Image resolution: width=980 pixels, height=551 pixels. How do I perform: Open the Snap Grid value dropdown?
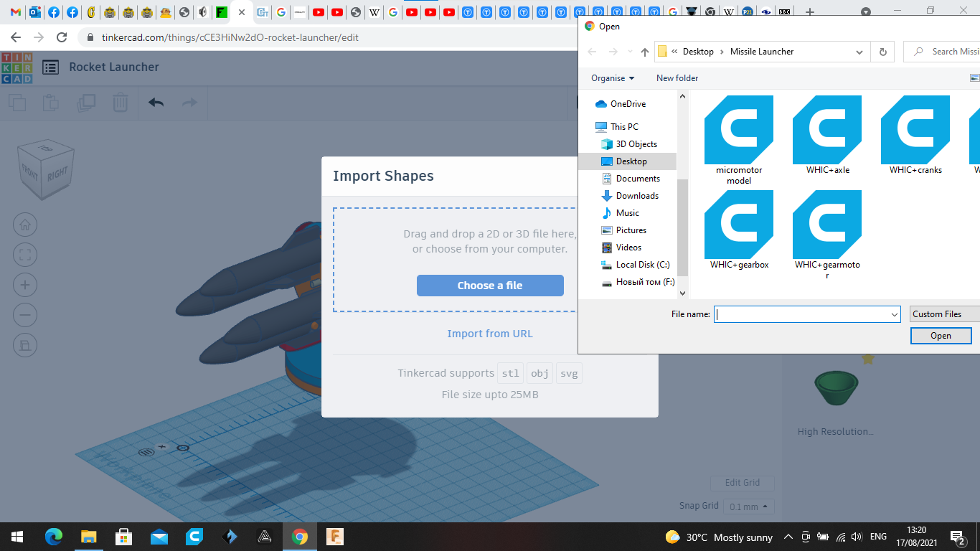(x=748, y=507)
